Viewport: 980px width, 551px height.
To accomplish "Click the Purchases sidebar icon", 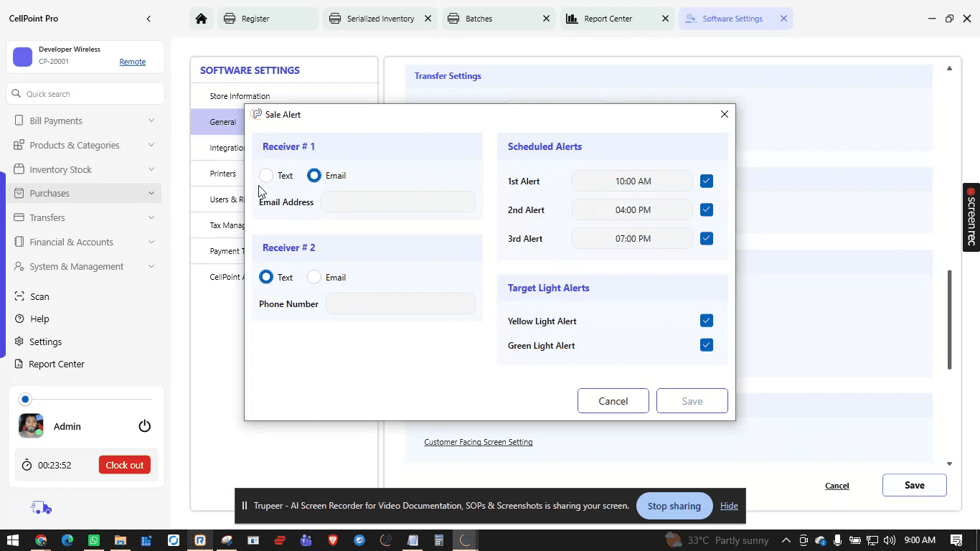I will [x=19, y=193].
